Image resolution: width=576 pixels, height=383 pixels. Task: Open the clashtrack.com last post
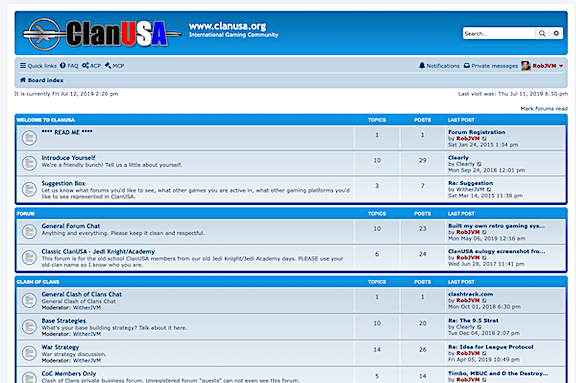pos(471,294)
